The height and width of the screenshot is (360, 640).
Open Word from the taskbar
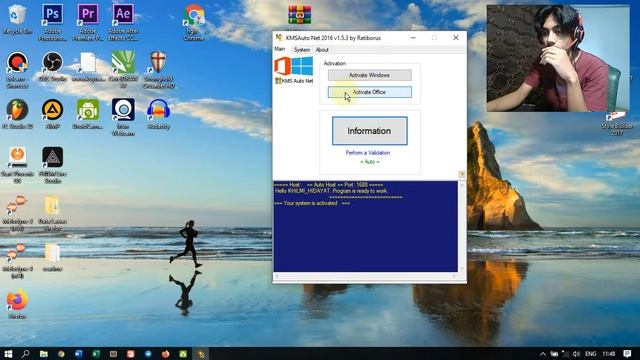78,353
